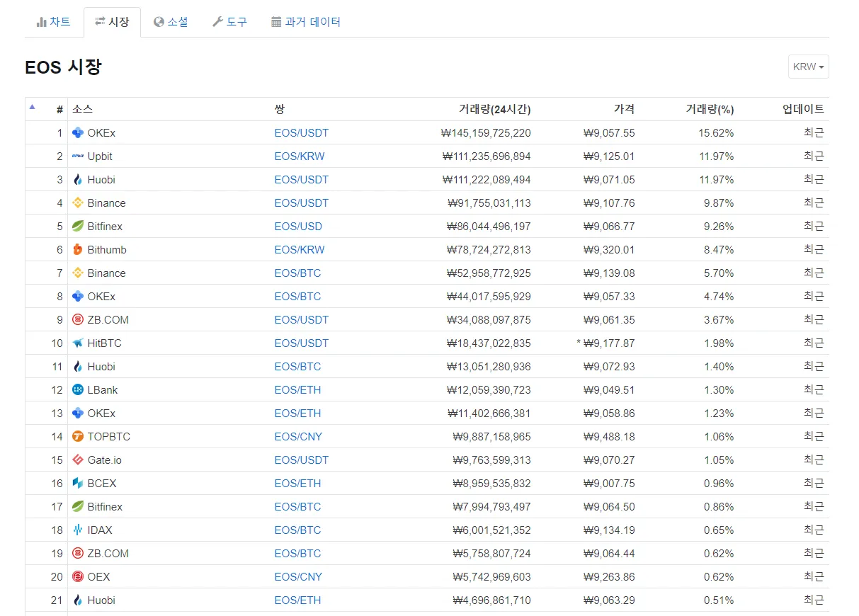Open the EOS/USD pair link

[x=298, y=226]
